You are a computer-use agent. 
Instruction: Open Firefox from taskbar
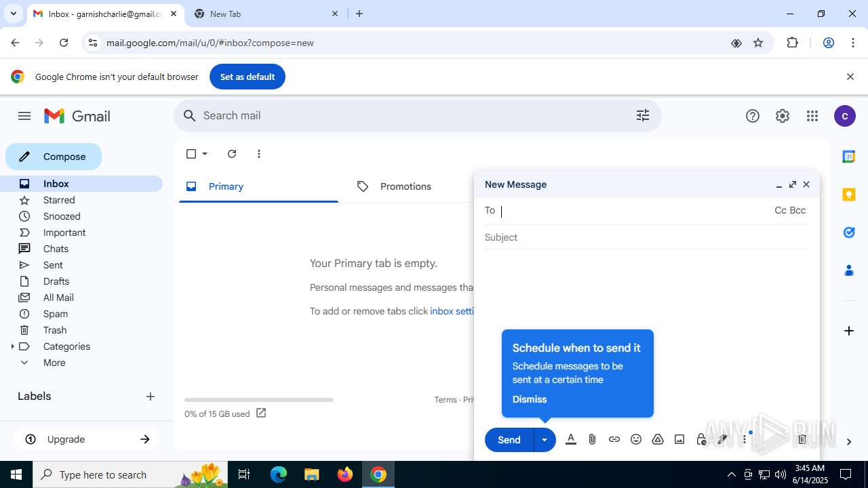click(x=345, y=474)
